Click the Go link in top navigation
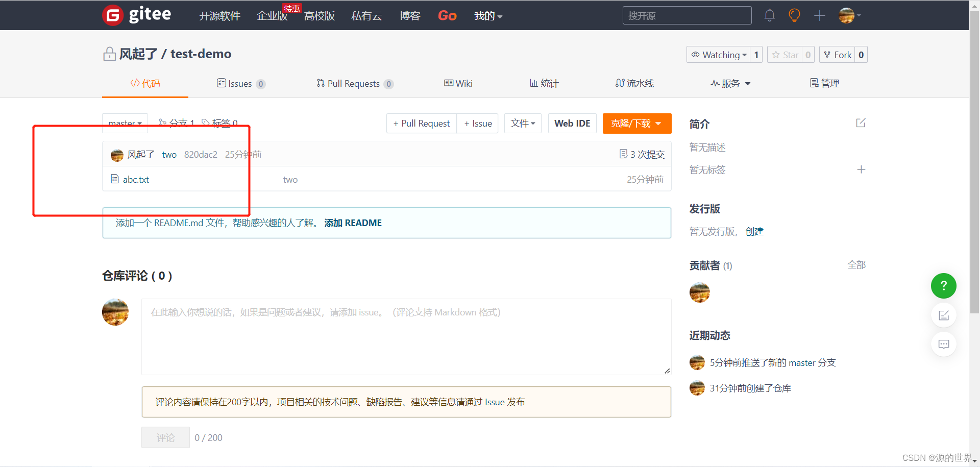Image resolution: width=980 pixels, height=467 pixels. (x=447, y=16)
